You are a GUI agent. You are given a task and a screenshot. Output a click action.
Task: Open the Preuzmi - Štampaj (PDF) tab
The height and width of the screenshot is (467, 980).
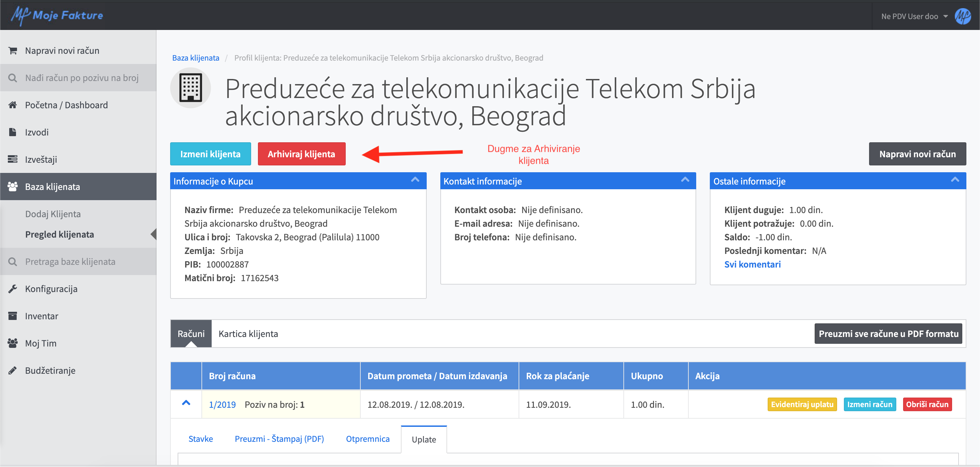[279, 439]
